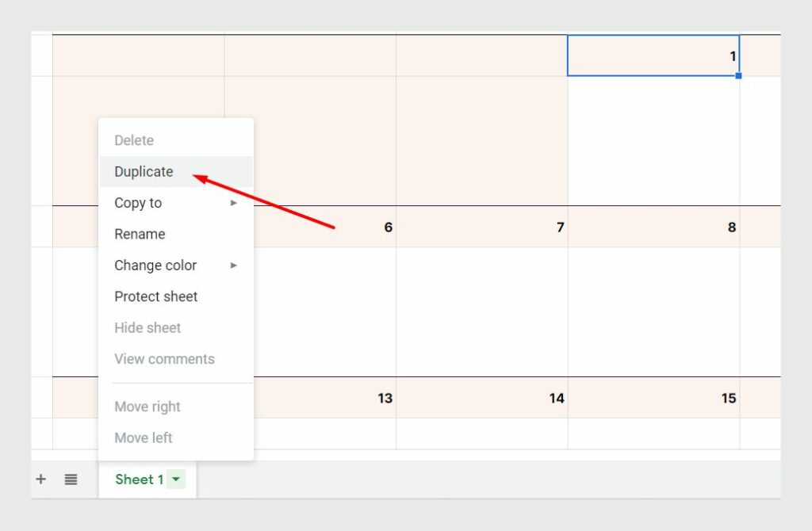Click the blue fill handle on the selection

click(739, 75)
